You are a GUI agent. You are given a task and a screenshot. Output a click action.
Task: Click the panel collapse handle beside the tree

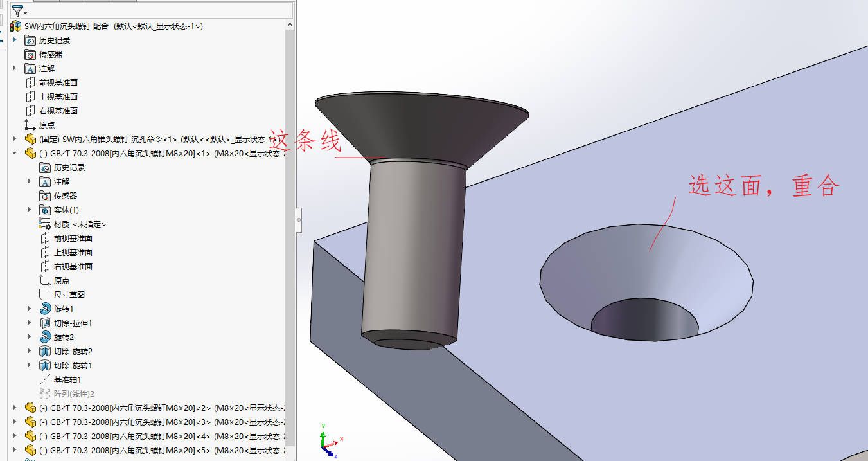[299, 220]
